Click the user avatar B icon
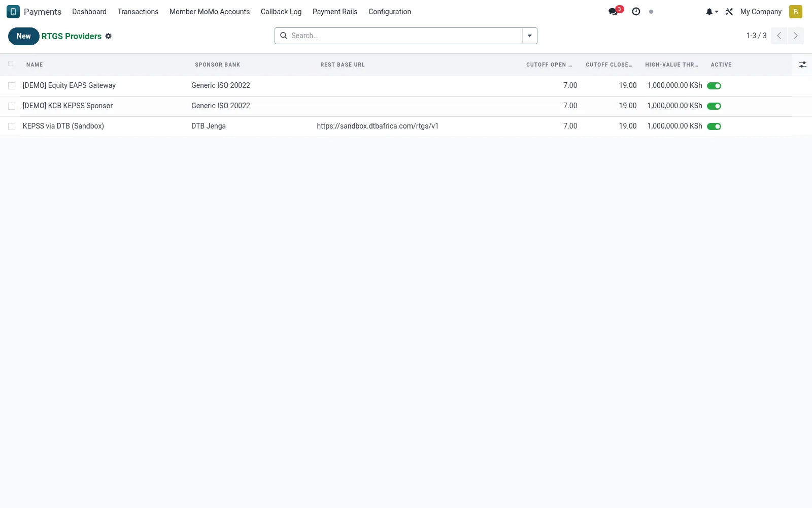 click(x=796, y=12)
